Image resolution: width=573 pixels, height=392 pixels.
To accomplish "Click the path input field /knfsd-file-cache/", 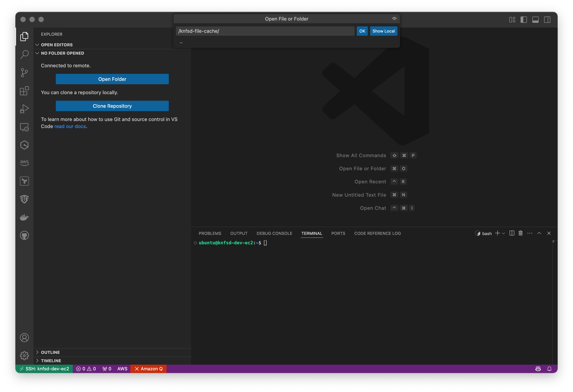I will 265,31.
